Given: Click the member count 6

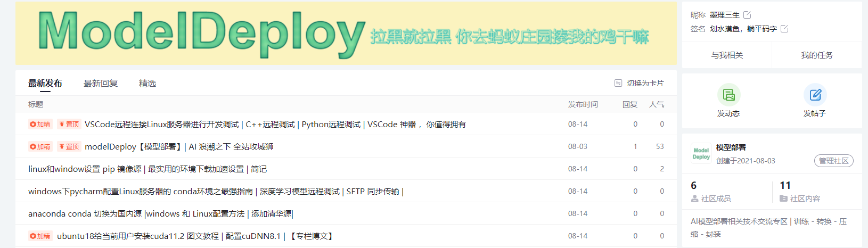Looking at the screenshot, I should pyautogui.click(x=693, y=185).
